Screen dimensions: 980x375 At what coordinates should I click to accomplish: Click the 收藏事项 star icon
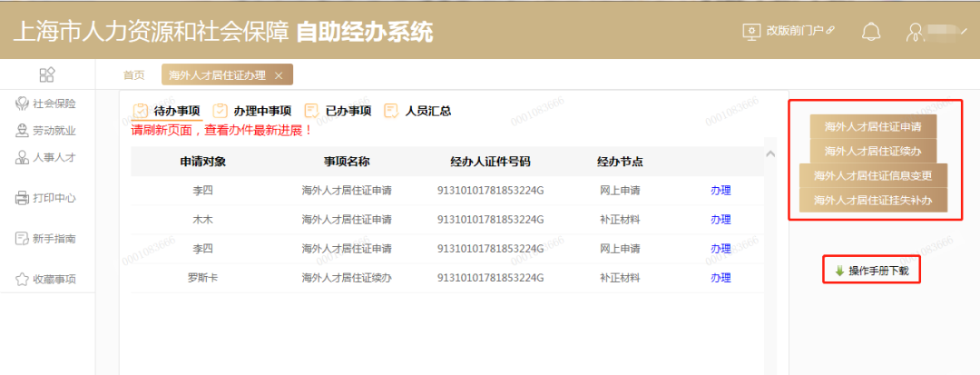click(23, 280)
